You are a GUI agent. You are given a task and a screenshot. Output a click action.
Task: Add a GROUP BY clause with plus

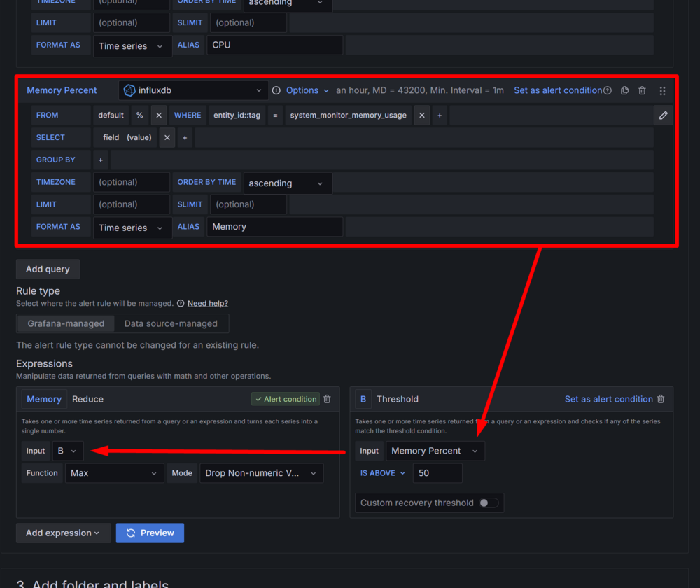click(x=101, y=160)
